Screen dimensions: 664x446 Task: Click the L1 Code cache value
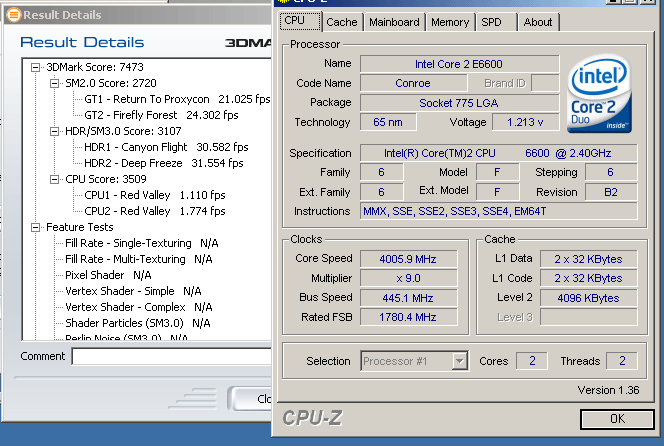pyautogui.click(x=589, y=278)
